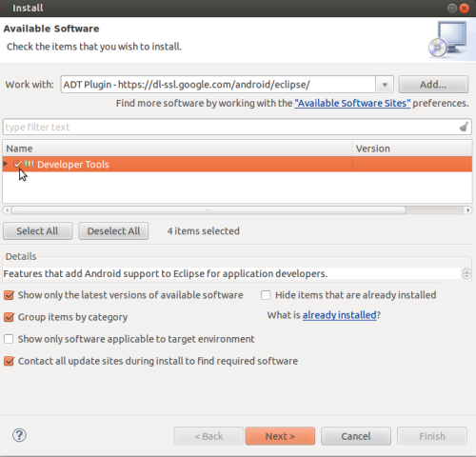Uncheck the Developer Tools checkbox

tap(17, 164)
